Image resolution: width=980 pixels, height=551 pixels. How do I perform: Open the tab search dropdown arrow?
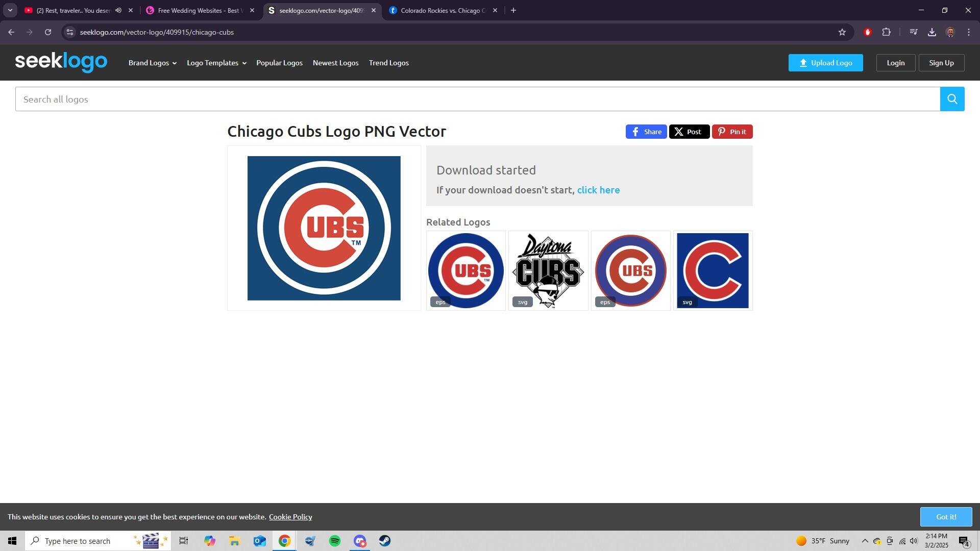click(x=10, y=10)
